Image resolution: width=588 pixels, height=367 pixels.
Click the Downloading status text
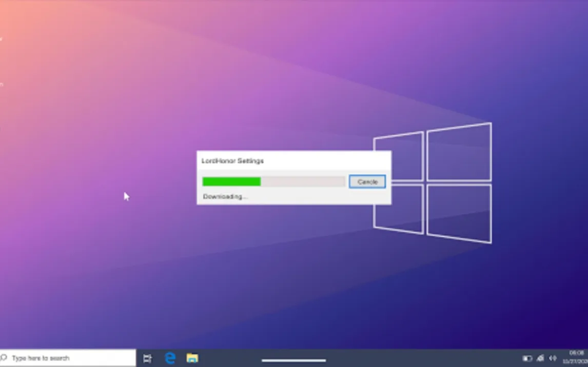pos(225,197)
